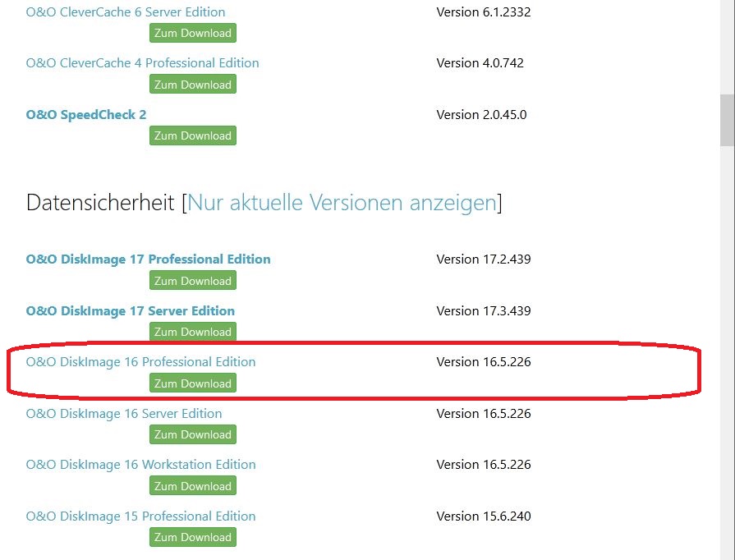
Task: Click Zum Download under DiskImage 16 Workstation
Action: pos(193,485)
